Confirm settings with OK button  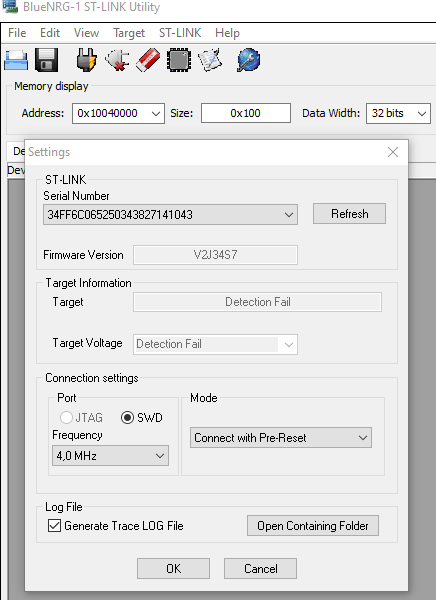pyautogui.click(x=173, y=569)
